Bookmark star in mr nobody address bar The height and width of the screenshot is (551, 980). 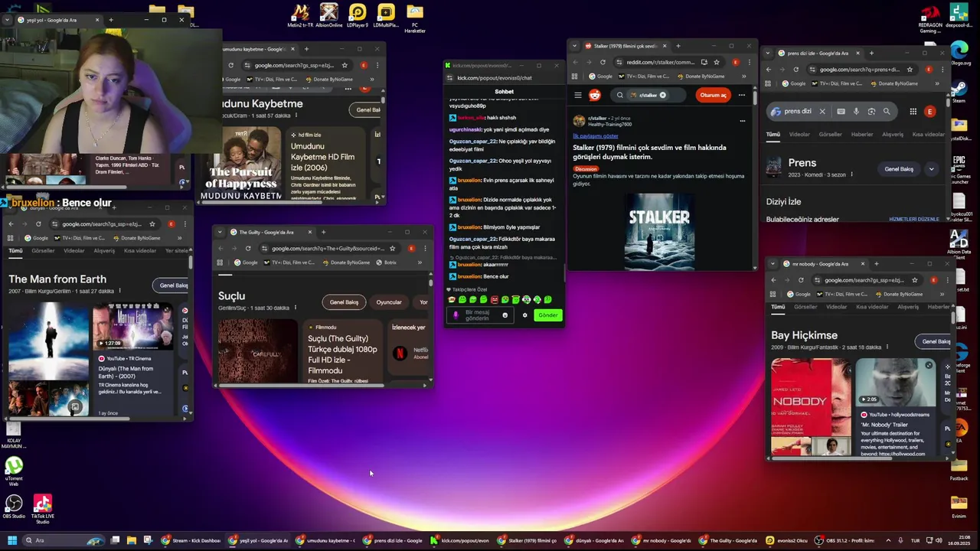pyautogui.click(x=914, y=280)
